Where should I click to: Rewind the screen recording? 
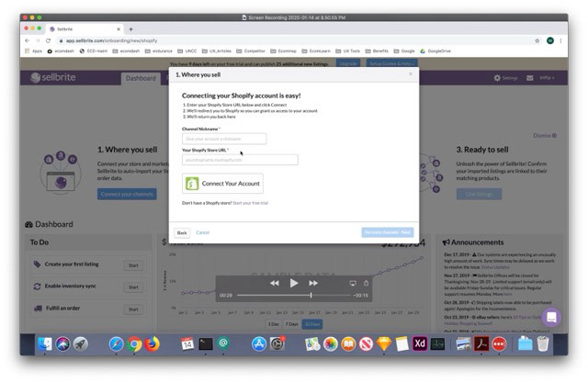(x=275, y=283)
